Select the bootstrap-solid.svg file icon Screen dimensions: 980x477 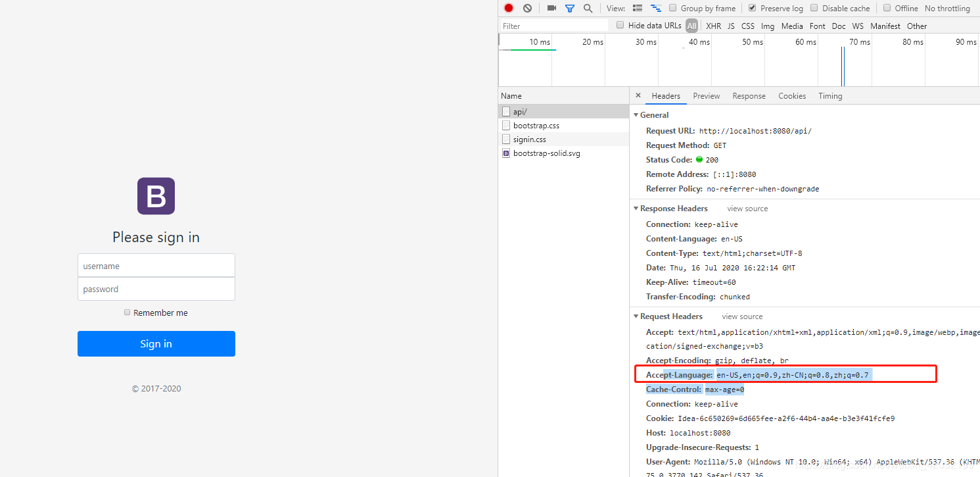pyautogui.click(x=506, y=153)
